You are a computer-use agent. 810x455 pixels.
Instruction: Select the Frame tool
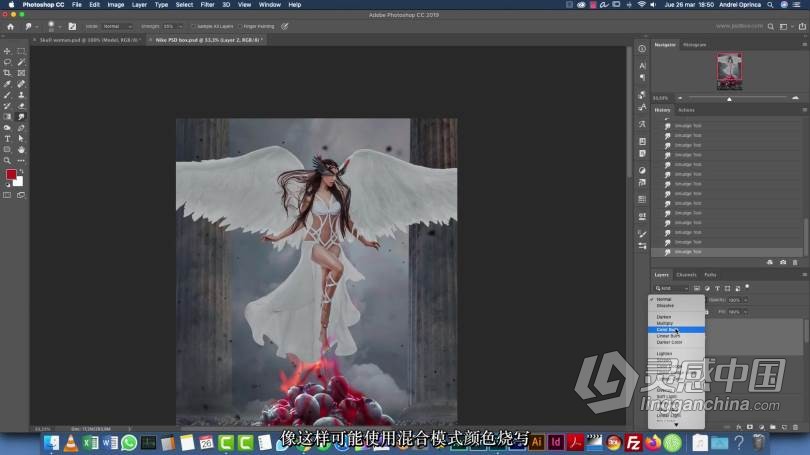21,73
